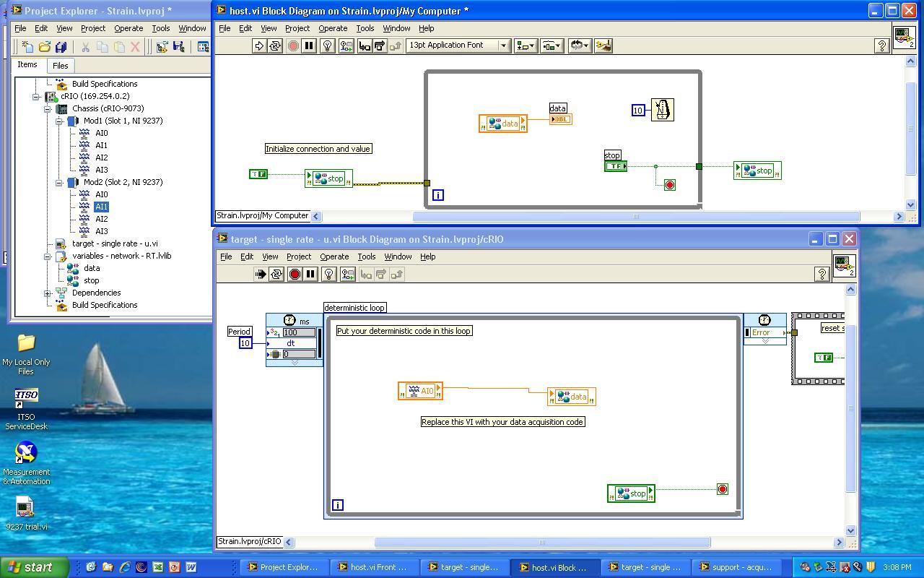This screenshot has height=578, width=924.
Task: Click Pause in target vi toolbar
Action: [x=310, y=274]
